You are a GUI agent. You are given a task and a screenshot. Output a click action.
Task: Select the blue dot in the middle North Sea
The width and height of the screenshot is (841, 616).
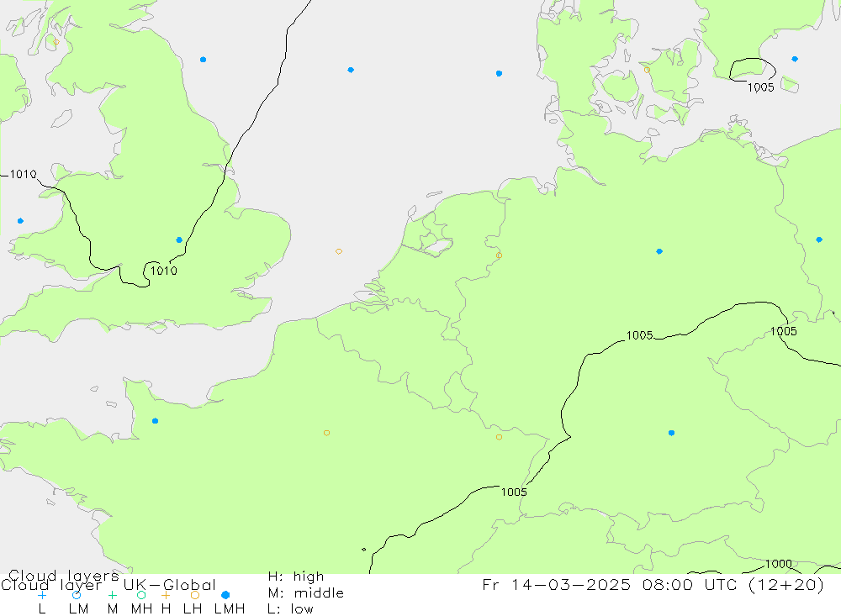click(351, 70)
